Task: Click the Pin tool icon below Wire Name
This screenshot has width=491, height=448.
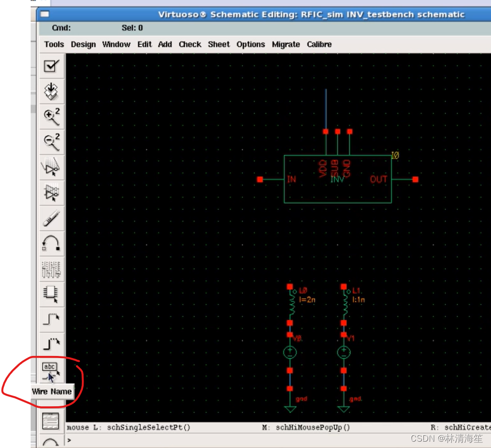Action: pos(51,421)
